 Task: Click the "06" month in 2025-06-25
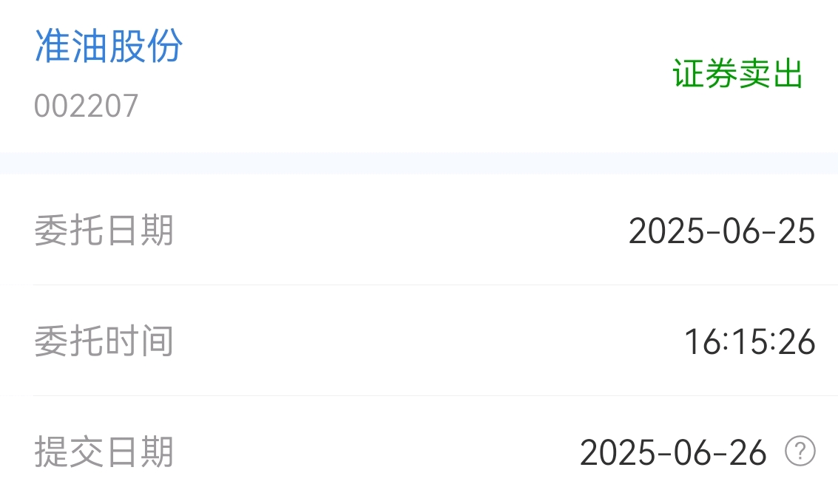pyautogui.click(x=740, y=232)
